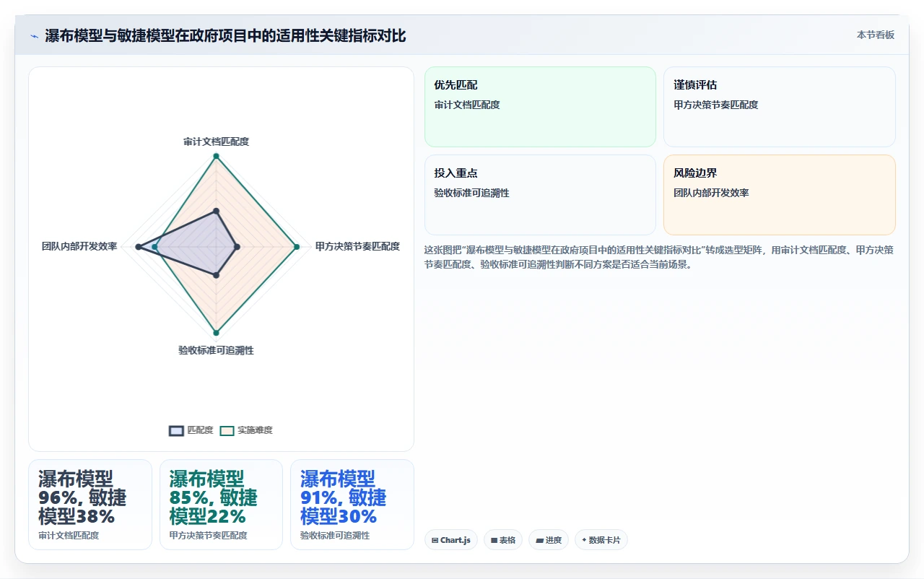This screenshot has width=924, height=579.
Task: Hide the 实施难度 series via legend label
Action: 255,430
